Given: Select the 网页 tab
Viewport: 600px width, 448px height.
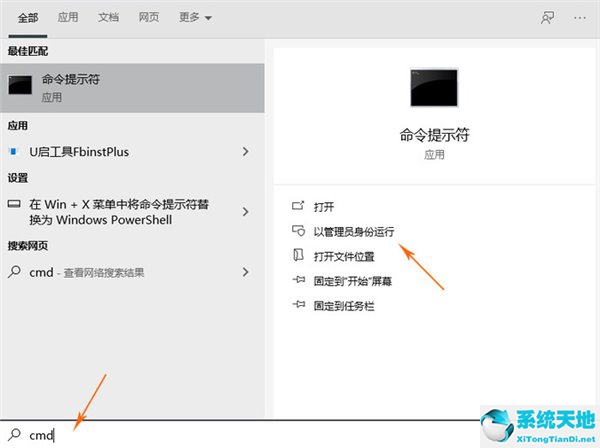Looking at the screenshot, I should 148,18.
